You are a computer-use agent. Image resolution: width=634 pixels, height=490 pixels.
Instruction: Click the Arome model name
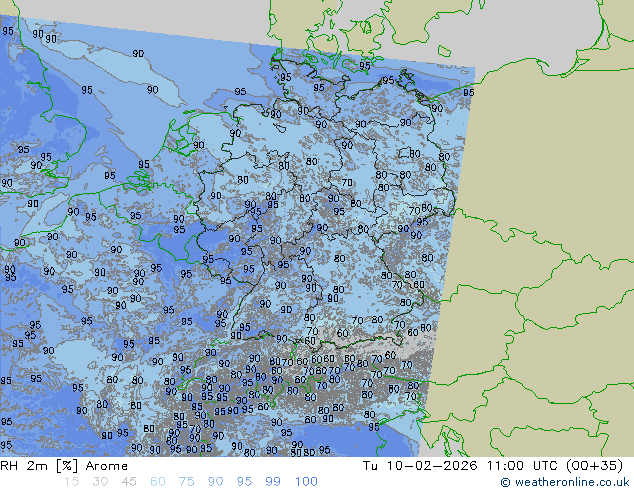coord(106,466)
